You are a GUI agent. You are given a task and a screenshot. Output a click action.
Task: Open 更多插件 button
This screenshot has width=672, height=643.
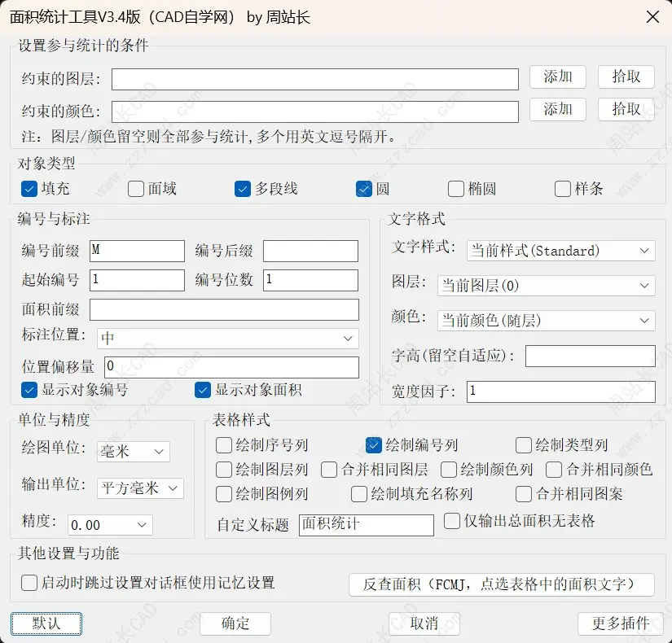coord(621,623)
